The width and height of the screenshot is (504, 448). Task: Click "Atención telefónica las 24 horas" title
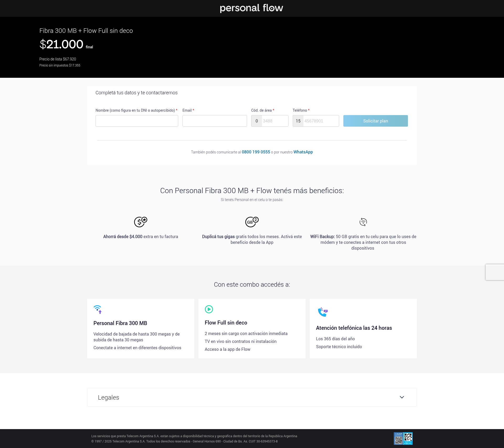coord(354,328)
